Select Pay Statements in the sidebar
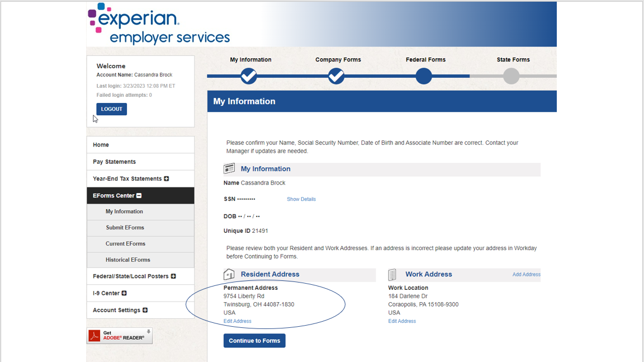Image resolution: width=644 pixels, height=362 pixels. [x=114, y=161]
